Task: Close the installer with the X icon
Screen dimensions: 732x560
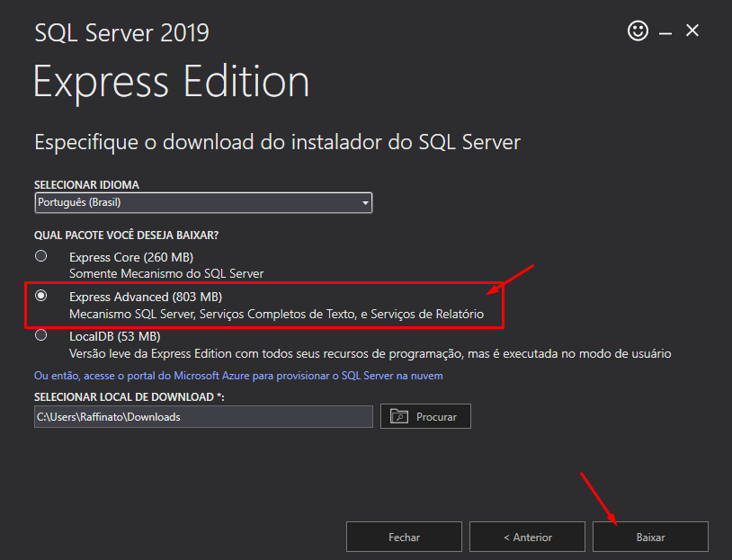Action: pyautogui.click(x=692, y=31)
